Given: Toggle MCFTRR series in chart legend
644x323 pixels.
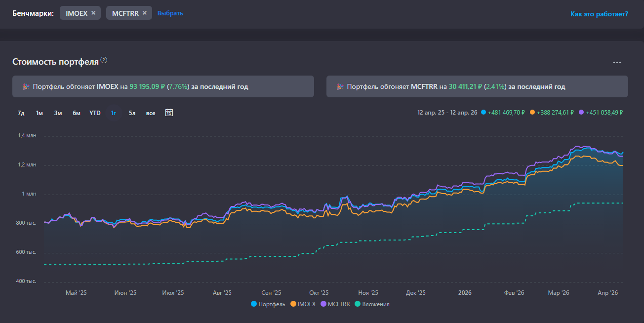Looking at the screenshot, I should click(335, 304).
